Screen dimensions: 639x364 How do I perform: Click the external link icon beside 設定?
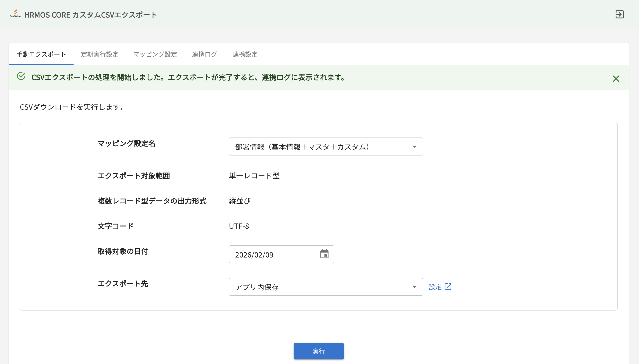point(448,287)
